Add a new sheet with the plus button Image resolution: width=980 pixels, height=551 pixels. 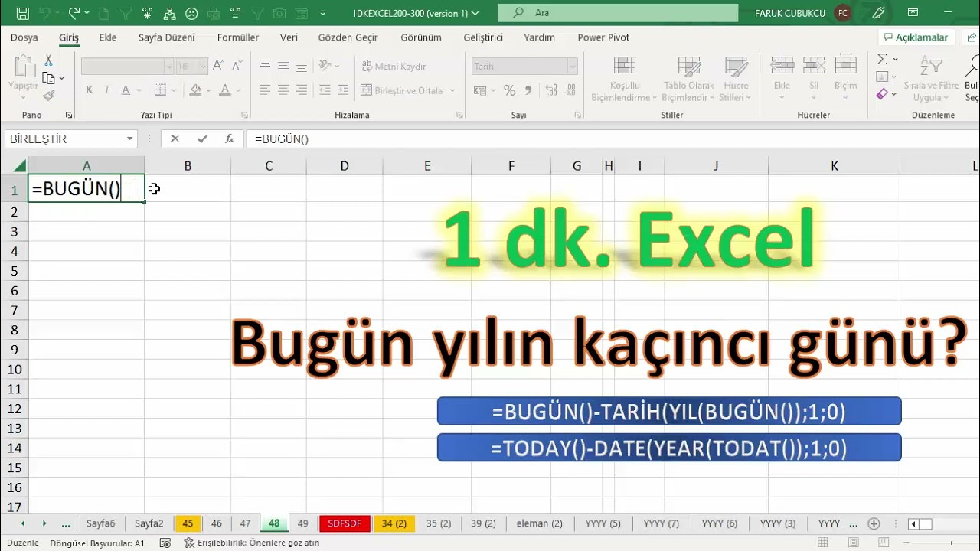click(x=874, y=523)
